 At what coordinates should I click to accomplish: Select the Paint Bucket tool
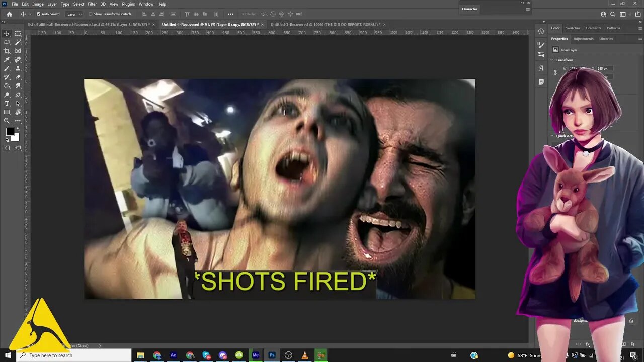7,86
